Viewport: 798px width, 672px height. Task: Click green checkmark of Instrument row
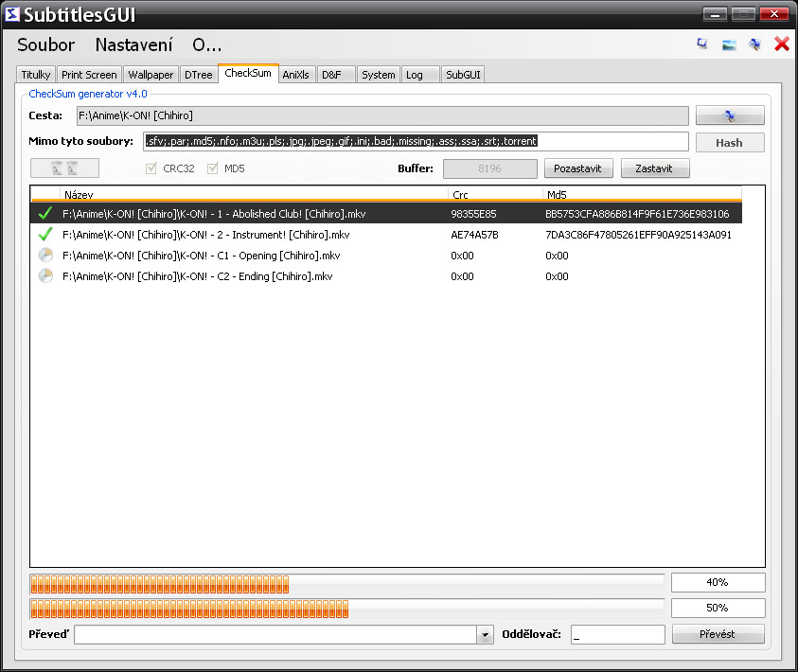pyautogui.click(x=45, y=234)
